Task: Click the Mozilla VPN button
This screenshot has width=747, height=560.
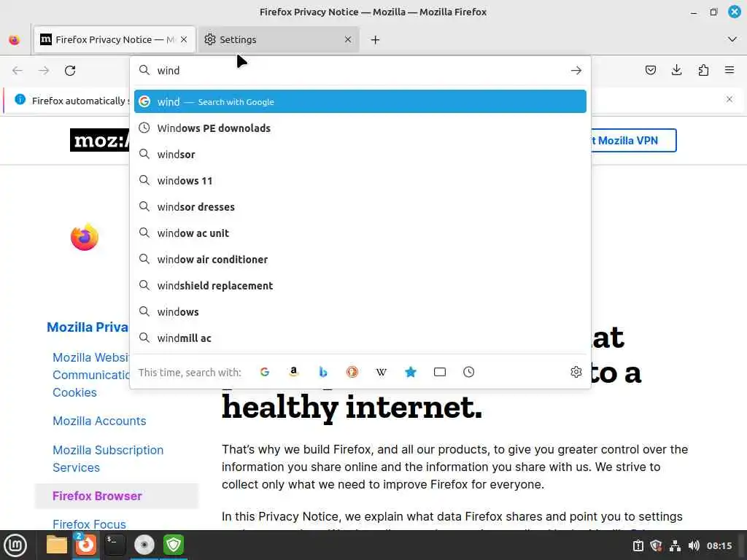Action: 632,141
